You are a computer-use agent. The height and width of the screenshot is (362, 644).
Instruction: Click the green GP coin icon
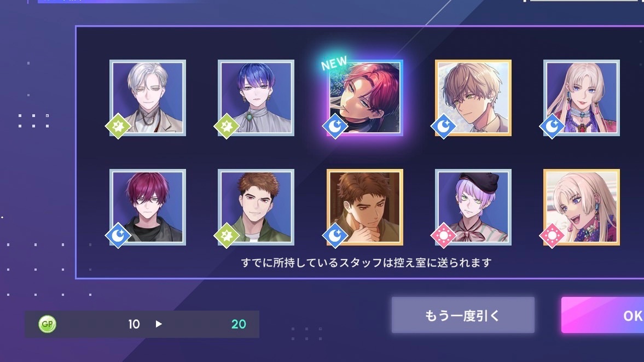point(47,324)
